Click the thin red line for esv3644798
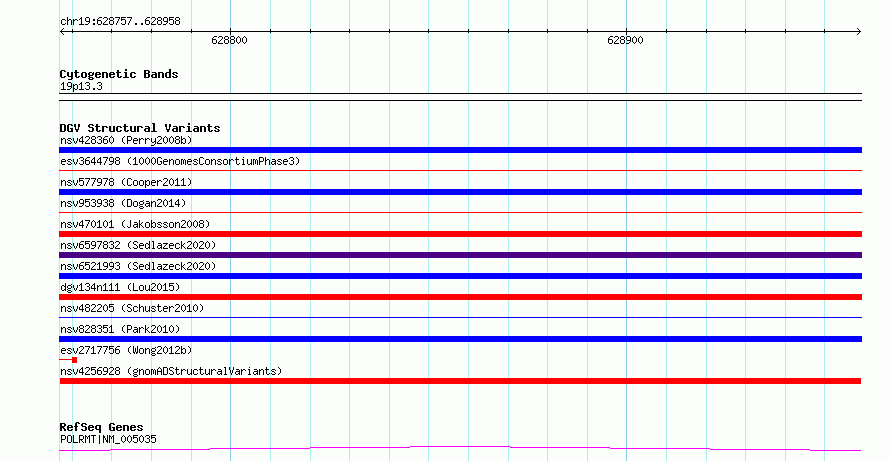This screenshot has height=461, width=890. click(x=460, y=170)
